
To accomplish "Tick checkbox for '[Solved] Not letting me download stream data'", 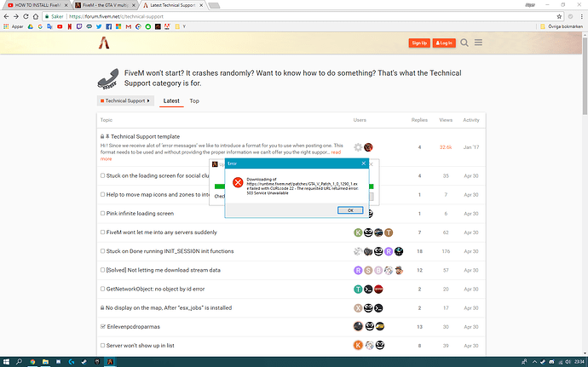I will click(x=103, y=270).
